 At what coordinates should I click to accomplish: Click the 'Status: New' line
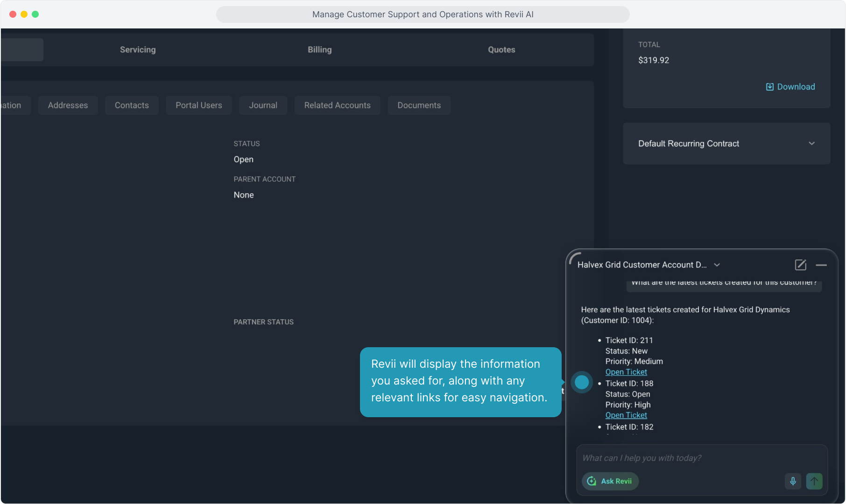click(627, 351)
